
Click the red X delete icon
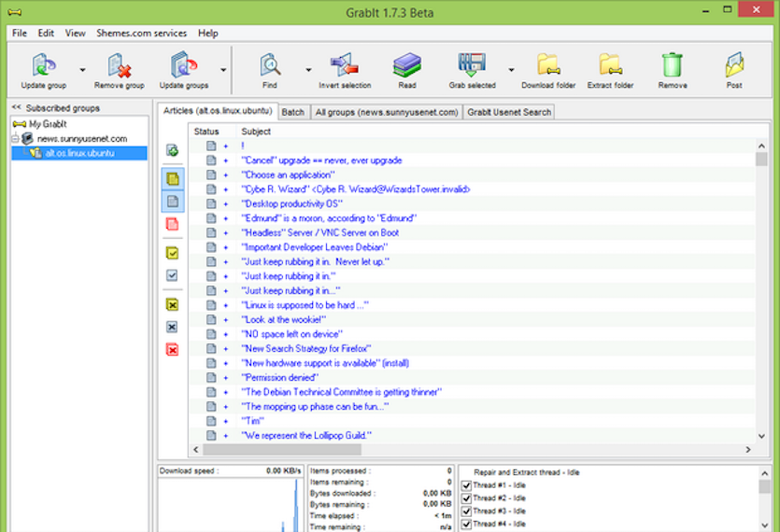tap(172, 349)
